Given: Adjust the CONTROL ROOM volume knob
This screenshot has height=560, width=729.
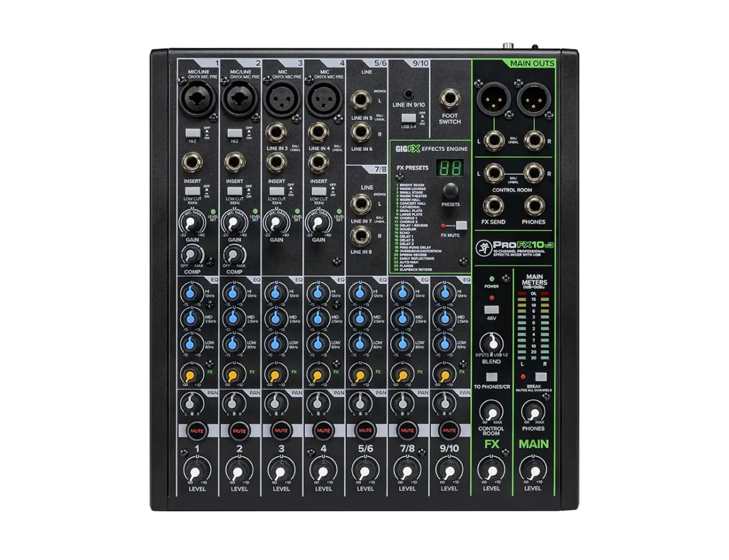Looking at the screenshot, I should point(491,412).
